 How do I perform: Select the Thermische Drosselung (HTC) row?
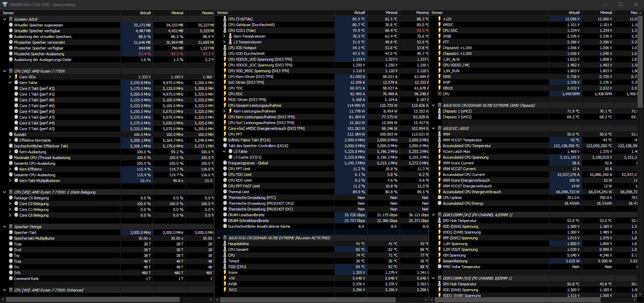click(322, 198)
